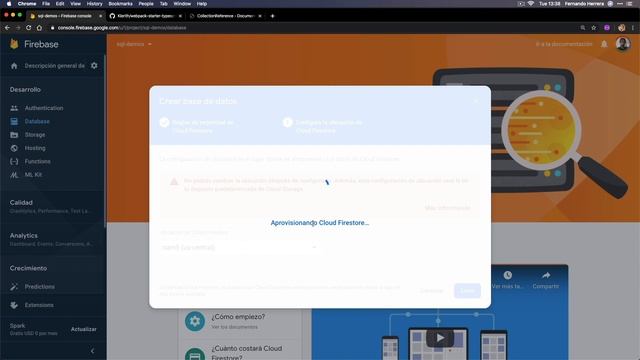Image resolution: width=640 pixels, height=360 pixels.
Task: Open the user account avatar
Action: point(623,44)
